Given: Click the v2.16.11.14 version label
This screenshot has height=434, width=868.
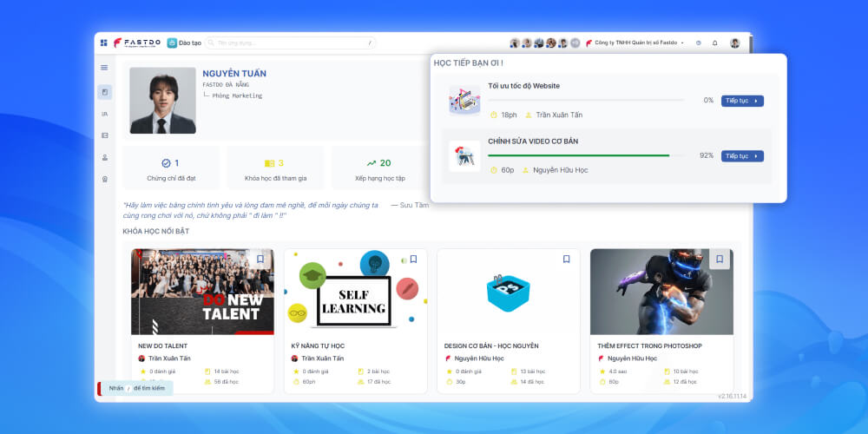Looking at the screenshot, I should pyautogui.click(x=732, y=397).
